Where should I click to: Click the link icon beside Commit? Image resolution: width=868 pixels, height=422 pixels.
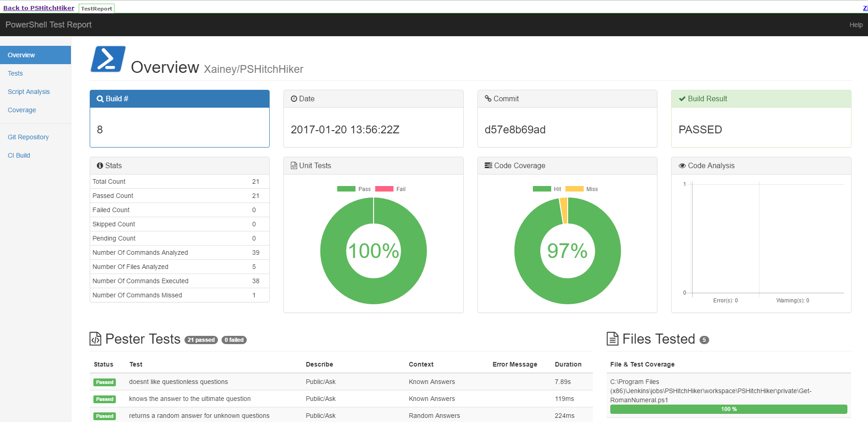pyautogui.click(x=488, y=99)
